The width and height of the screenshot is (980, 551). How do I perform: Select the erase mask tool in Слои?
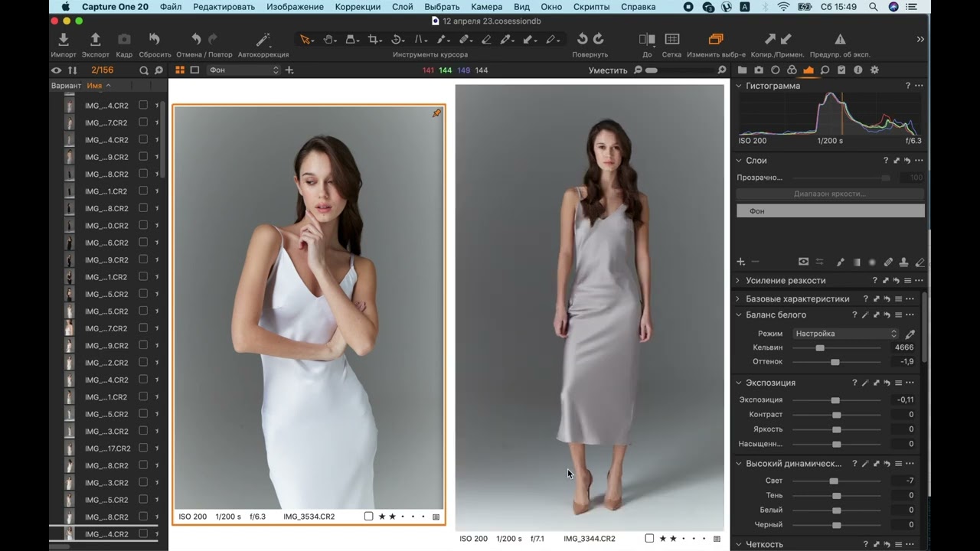point(920,262)
